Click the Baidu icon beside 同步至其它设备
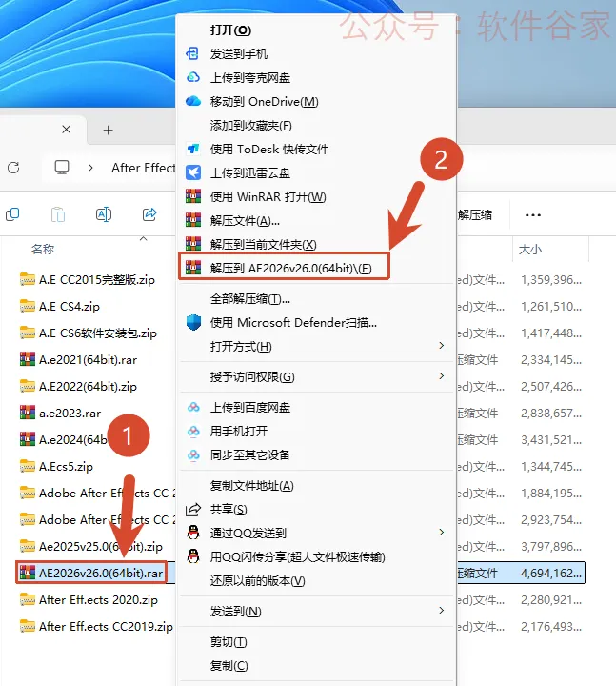The height and width of the screenshot is (686, 616). click(193, 455)
